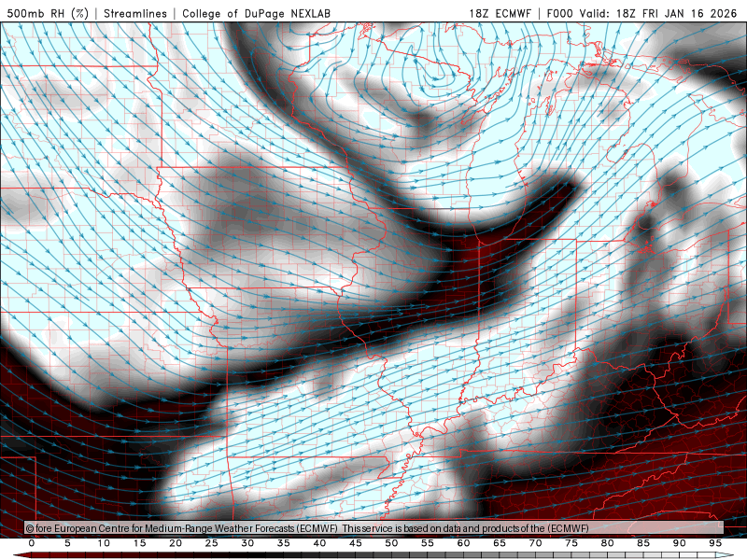This screenshot has height=560, width=747.
Task: Pick the "70" tick label on the legend
Action: [x=535, y=543]
